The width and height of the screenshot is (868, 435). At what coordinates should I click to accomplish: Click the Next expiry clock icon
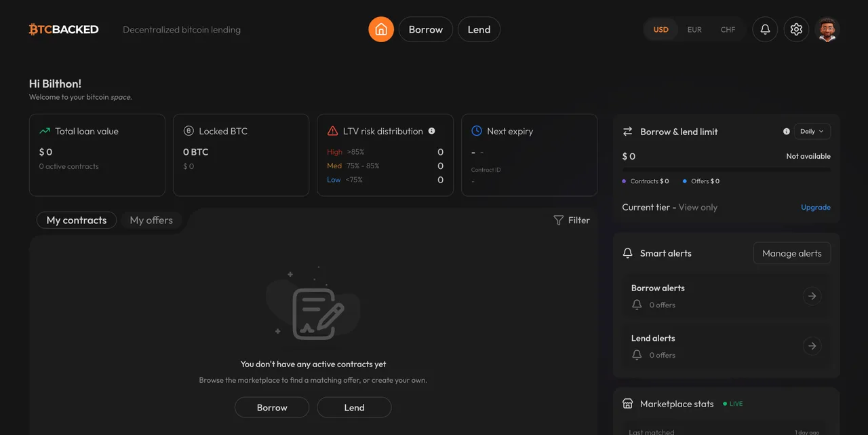coord(477,130)
